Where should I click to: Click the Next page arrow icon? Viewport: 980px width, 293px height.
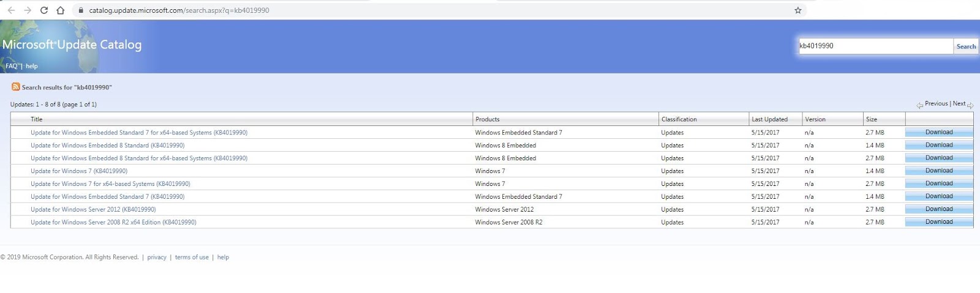(x=970, y=105)
